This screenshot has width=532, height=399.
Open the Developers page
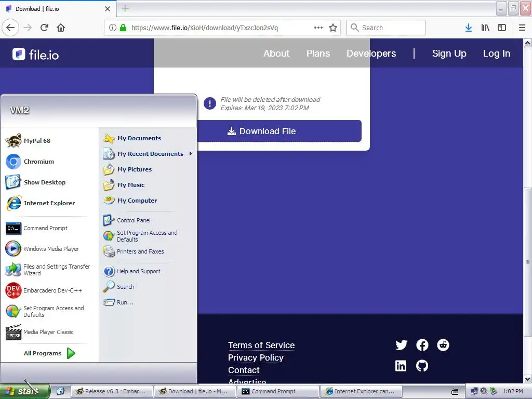click(x=371, y=54)
